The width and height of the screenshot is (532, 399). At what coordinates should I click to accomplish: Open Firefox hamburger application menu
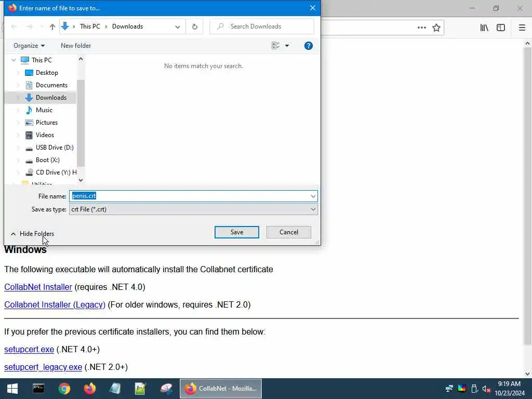coord(522,28)
